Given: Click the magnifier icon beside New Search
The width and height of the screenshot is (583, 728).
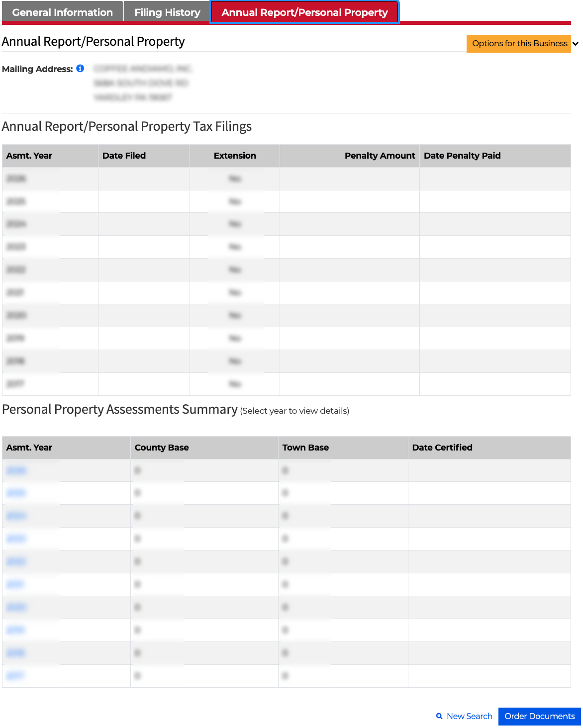Looking at the screenshot, I should point(439,716).
